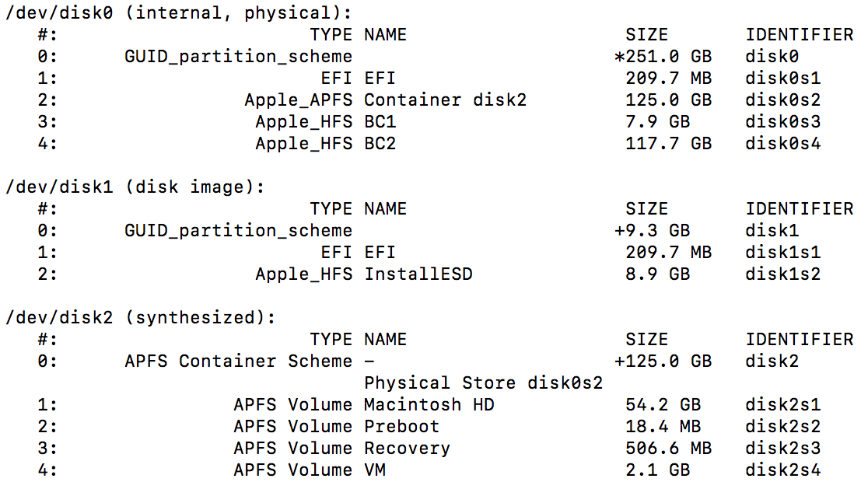Click the BC2 partition name
Viewport: 868px width, 482px height.
click(380, 143)
